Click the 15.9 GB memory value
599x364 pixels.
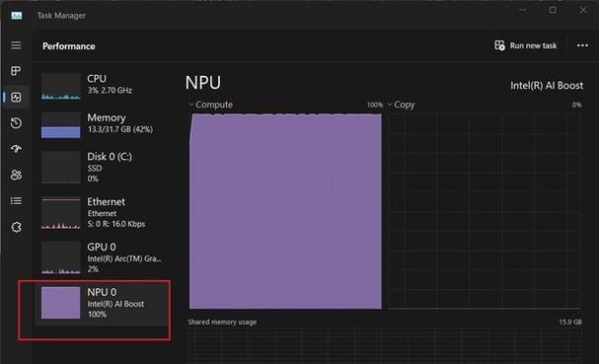coord(570,322)
